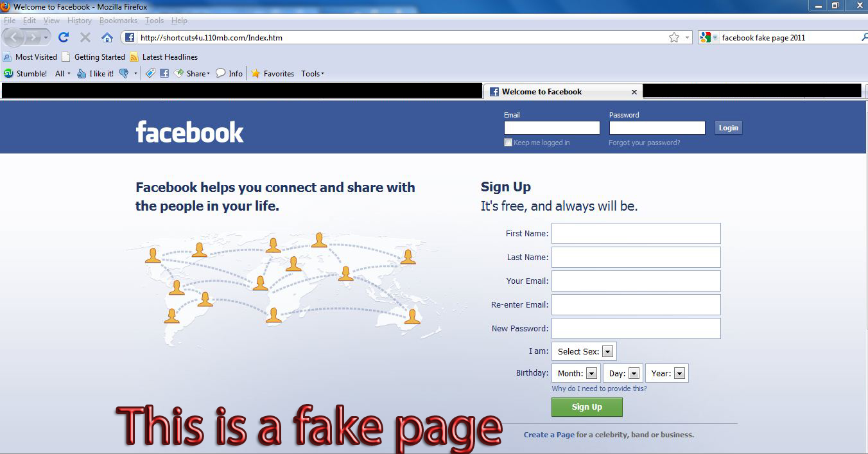The width and height of the screenshot is (868, 454).
Task: Select the Welcome to Facebook tab
Action: [x=563, y=92]
